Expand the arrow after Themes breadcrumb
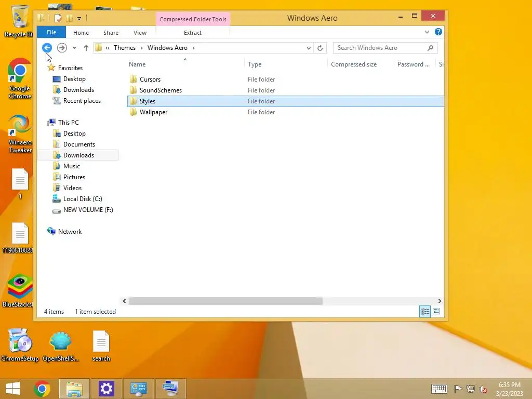The height and width of the screenshot is (399, 532). [141, 48]
